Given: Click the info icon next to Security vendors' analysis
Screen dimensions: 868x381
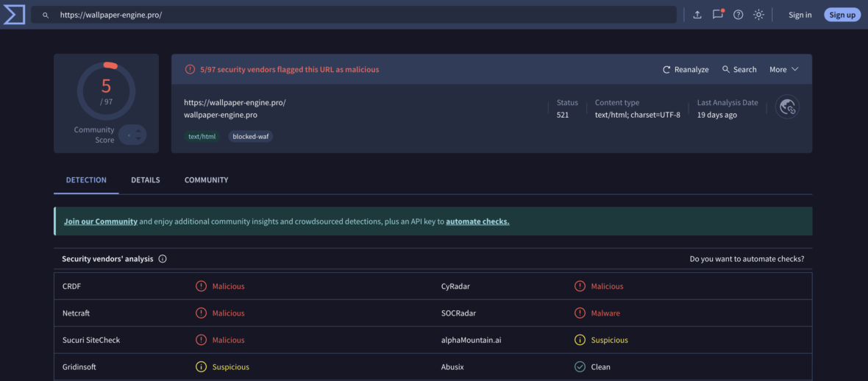Looking at the screenshot, I should pyautogui.click(x=162, y=259).
